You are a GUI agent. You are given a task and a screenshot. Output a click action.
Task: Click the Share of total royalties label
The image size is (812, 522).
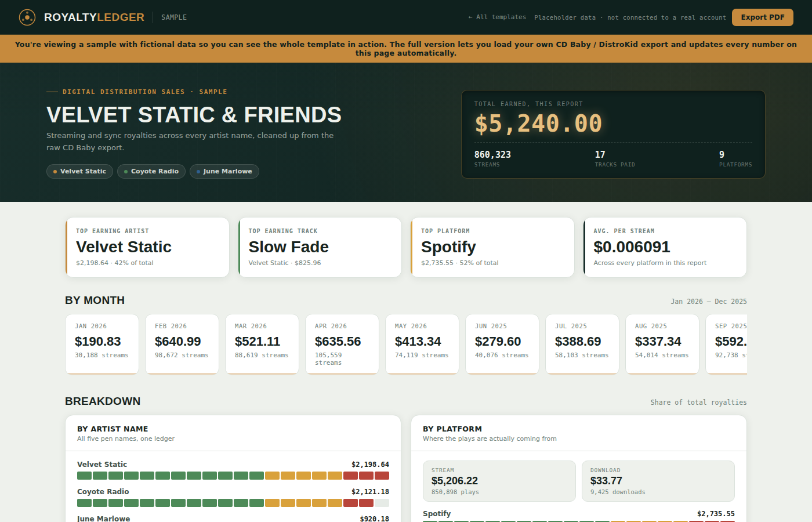coord(698,403)
